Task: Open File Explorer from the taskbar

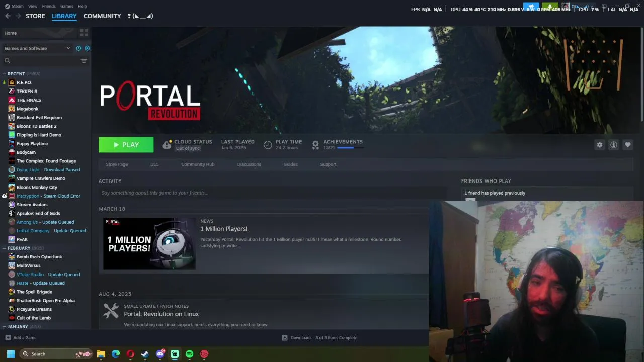Action: (101, 354)
